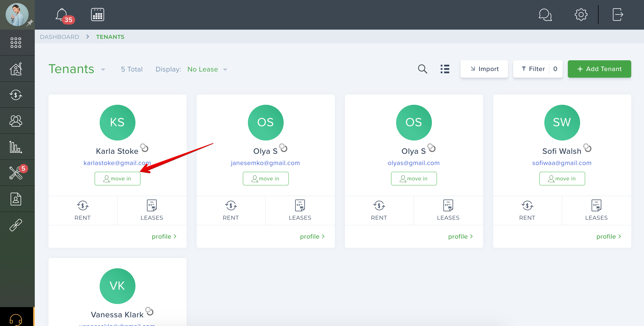Click the Sofi Walsh name
This screenshot has width=644, height=326.
(562, 151)
